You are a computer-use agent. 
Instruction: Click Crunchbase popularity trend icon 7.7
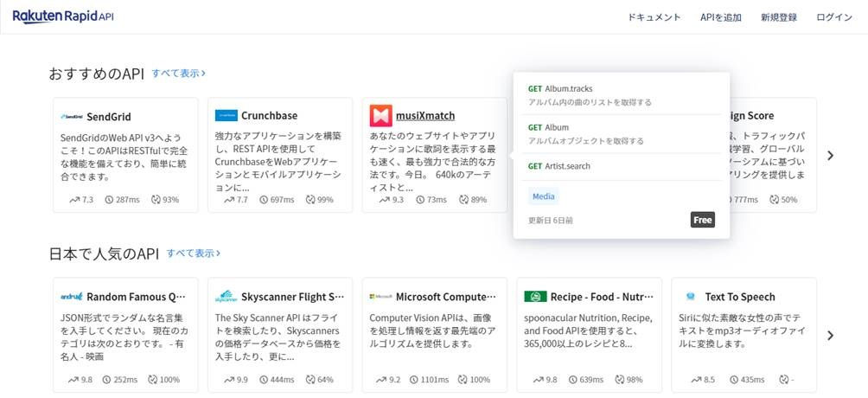tap(229, 200)
